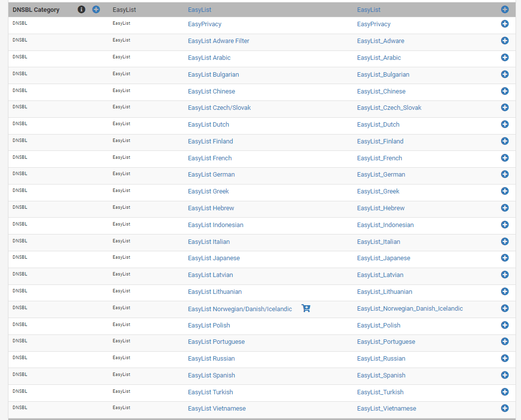Click the EasyList_Hebrew header link
This screenshot has height=420, width=521.
[x=380, y=208]
